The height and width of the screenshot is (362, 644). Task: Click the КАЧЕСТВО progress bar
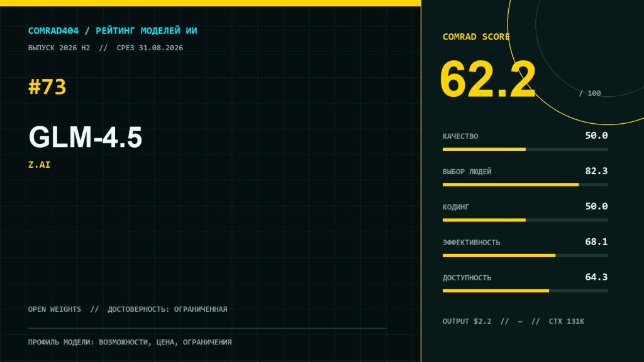tap(525, 150)
